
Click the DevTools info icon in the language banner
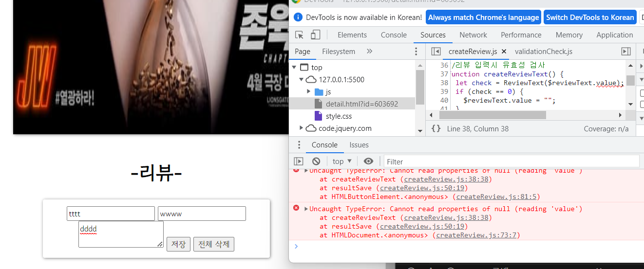[x=298, y=17]
